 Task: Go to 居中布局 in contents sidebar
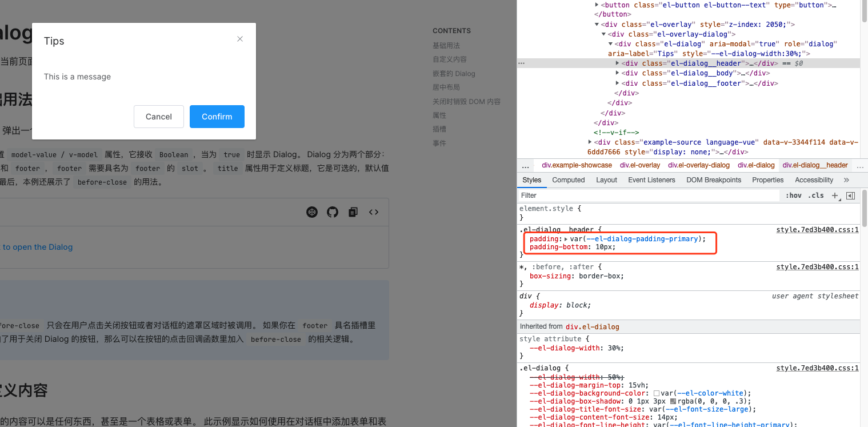click(x=446, y=87)
